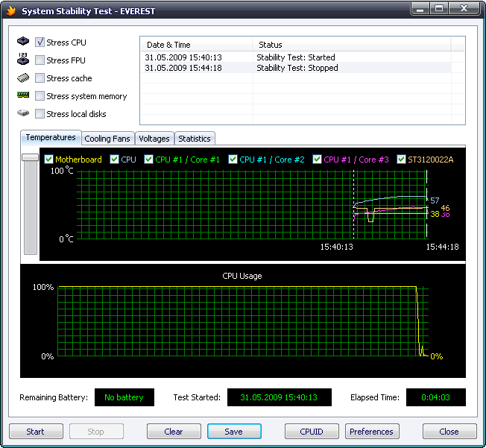
Task: Open the Statistics tab
Action: 195,139
